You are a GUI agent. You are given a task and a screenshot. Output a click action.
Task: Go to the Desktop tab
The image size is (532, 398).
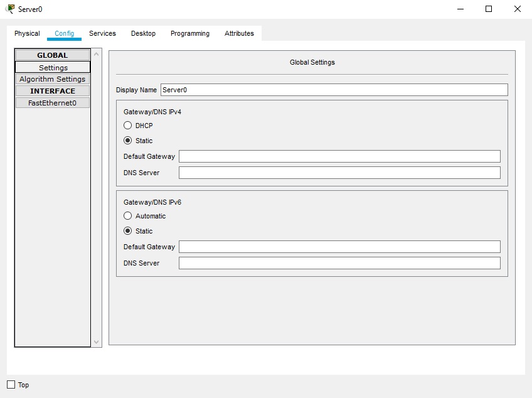point(143,33)
